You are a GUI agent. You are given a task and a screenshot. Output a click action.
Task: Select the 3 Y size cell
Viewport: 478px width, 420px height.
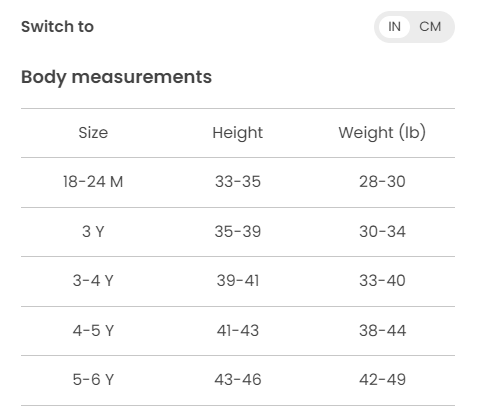tap(93, 231)
